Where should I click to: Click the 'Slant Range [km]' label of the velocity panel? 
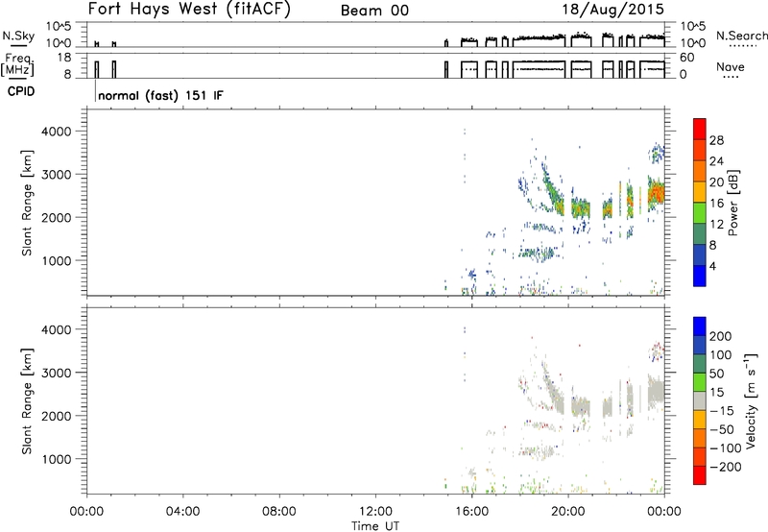click(x=27, y=401)
